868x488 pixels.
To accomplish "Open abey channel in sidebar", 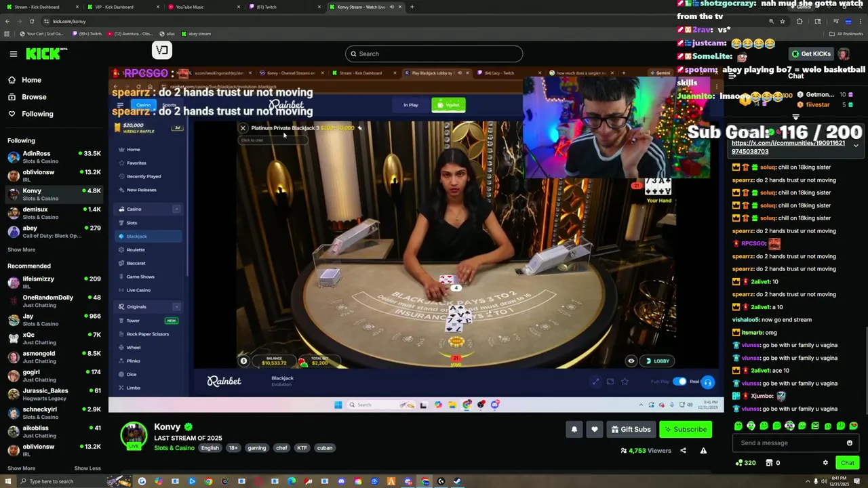I will (x=54, y=232).
